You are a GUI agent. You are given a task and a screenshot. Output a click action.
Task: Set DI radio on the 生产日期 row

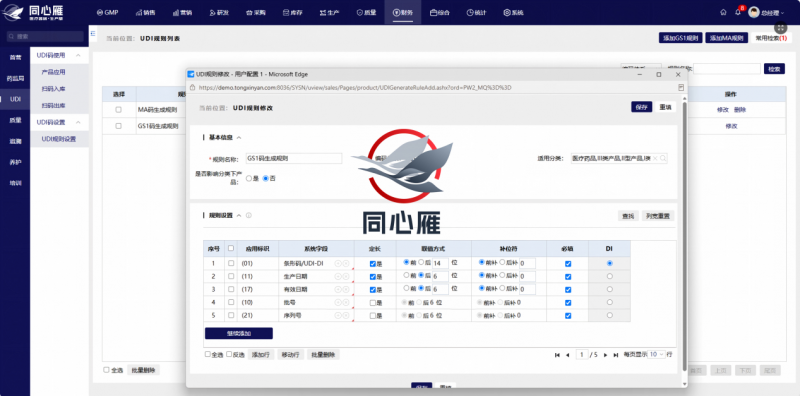(x=610, y=276)
